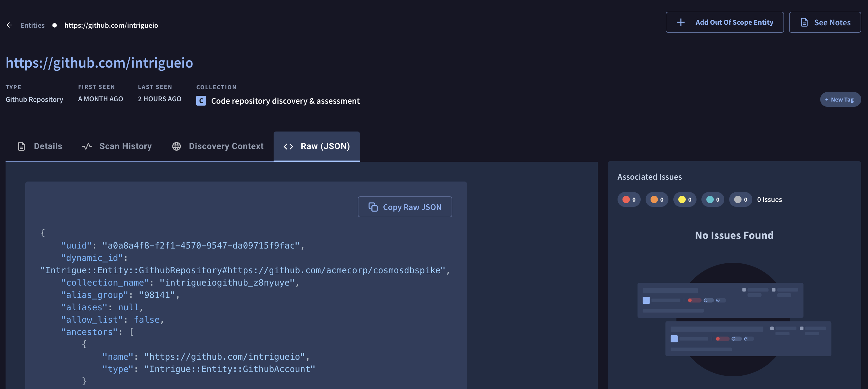Click the No Issues Found illustration
The width and height of the screenshot is (868, 389).
(x=734, y=319)
